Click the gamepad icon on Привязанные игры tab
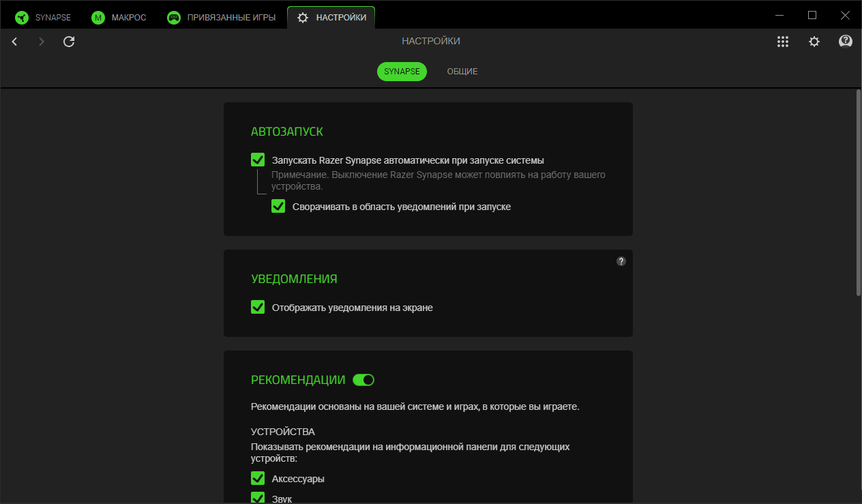 point(174,18)
